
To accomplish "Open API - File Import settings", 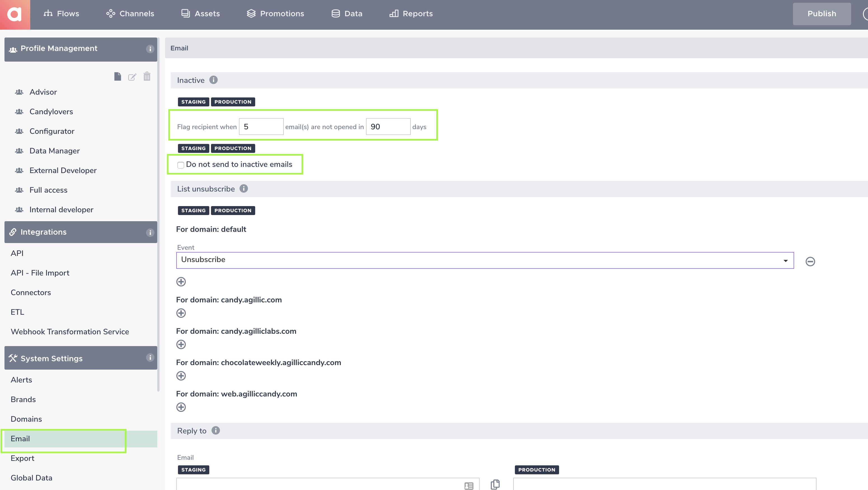I will coord(40,273).
